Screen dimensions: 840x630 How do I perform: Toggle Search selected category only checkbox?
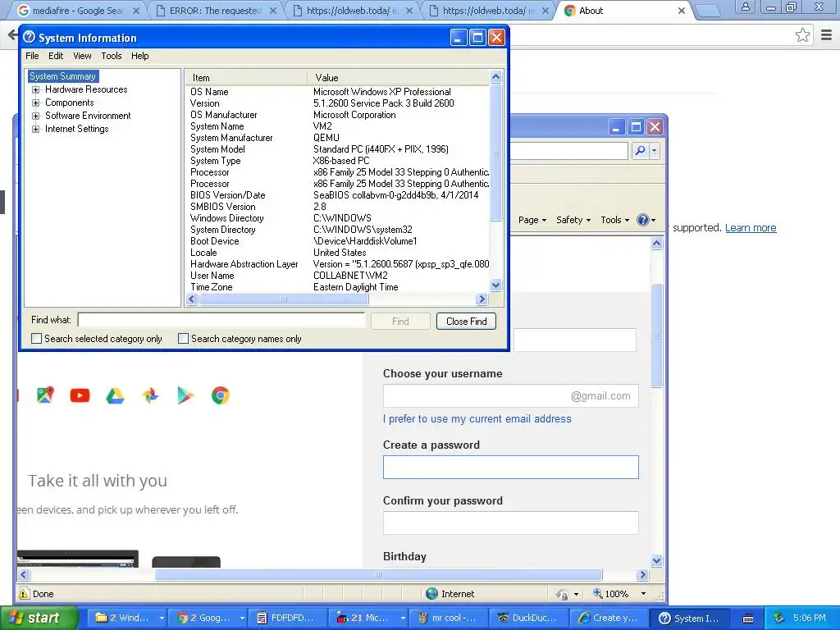coord(36,339)
